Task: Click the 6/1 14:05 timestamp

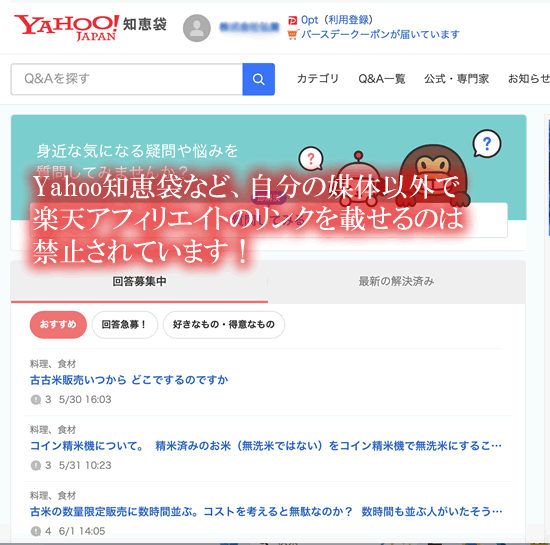Action: (82, 531)
